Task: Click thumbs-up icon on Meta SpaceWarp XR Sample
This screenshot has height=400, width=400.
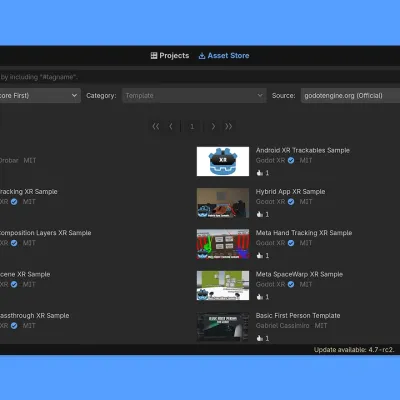Action: point(260,297)
